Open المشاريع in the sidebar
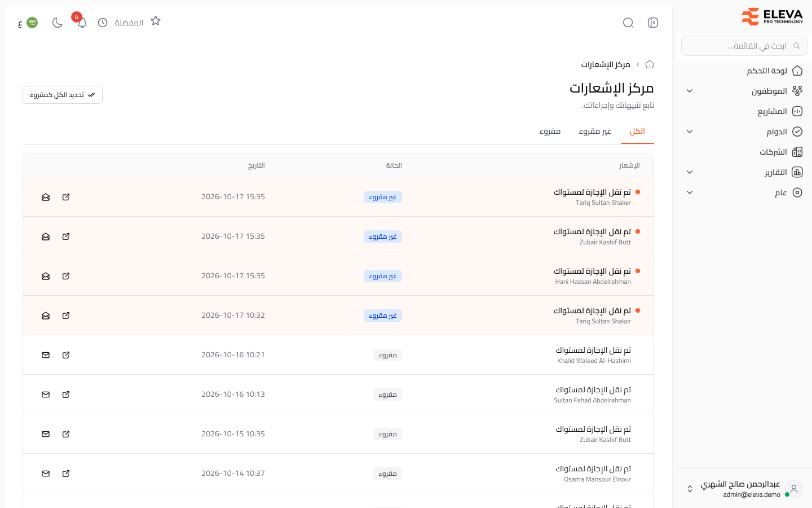 pos(744,111)
